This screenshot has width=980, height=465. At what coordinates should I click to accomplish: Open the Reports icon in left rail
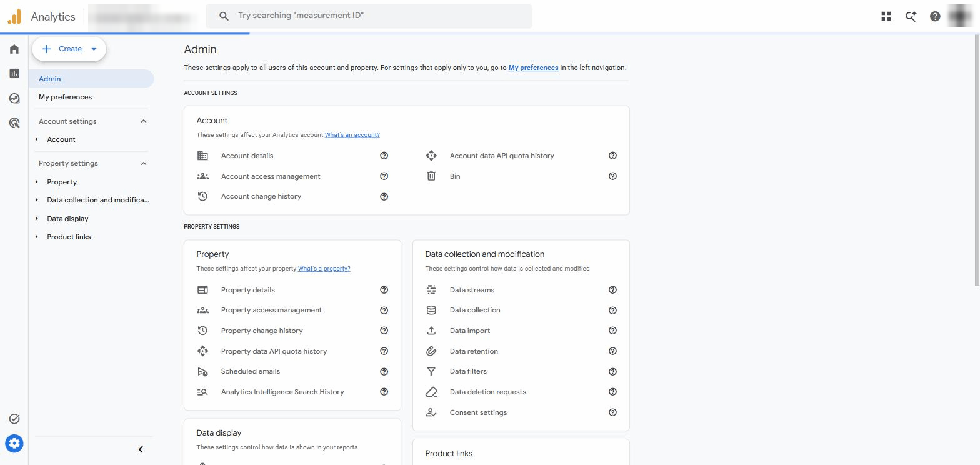pyautogui.click(x=14, y=74)
